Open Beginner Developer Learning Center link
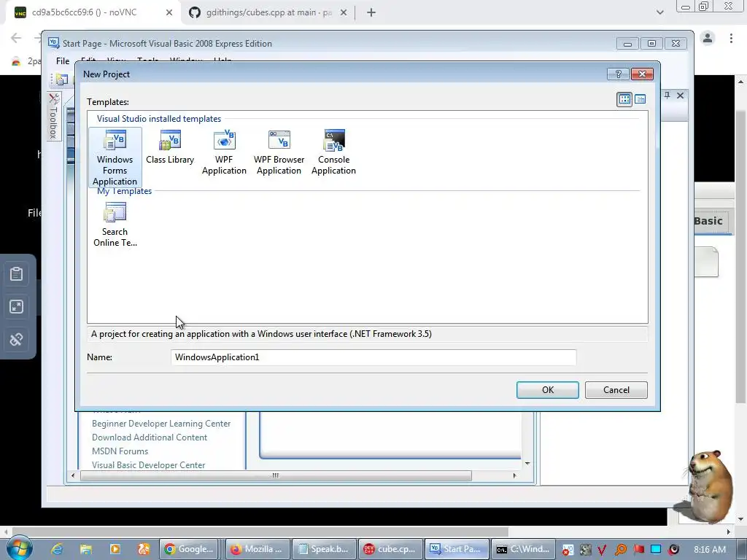The image size is (747, 560). (161, 424)
